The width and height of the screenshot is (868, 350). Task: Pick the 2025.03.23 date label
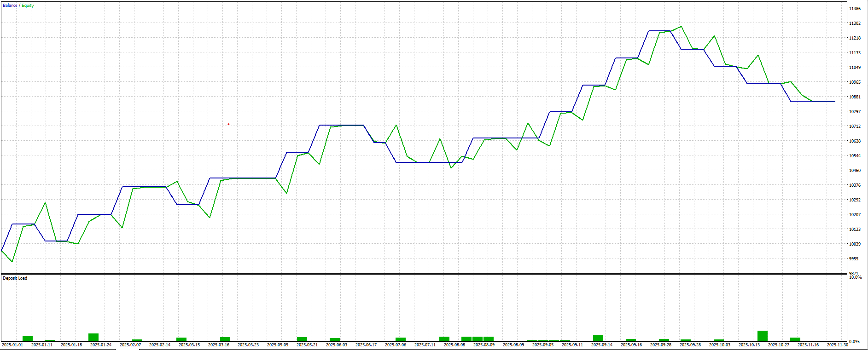(248, 345)
